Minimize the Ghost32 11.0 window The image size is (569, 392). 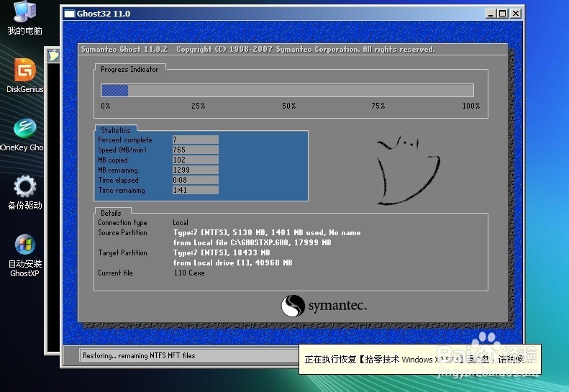tap(491, 14)
